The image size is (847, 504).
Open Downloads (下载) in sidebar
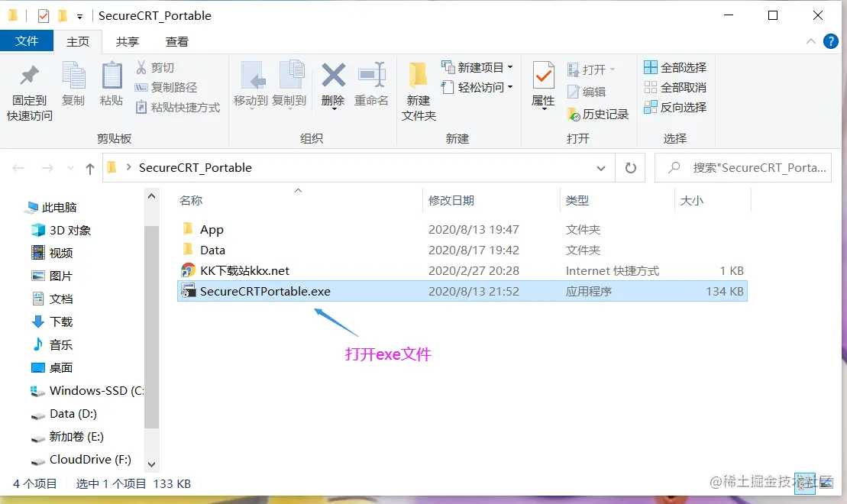tap(53, 322)
